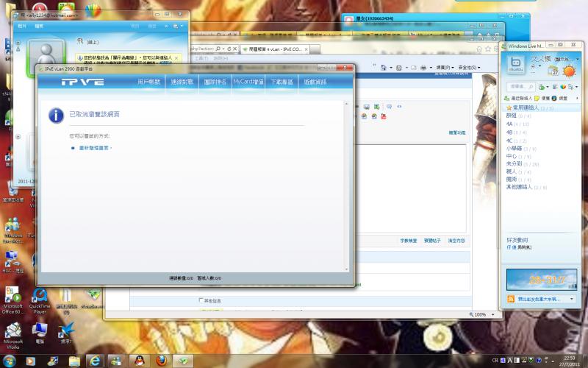Open Firefox from the taskbar
Screen dimensions: 588x368
click(x=161, y=361)
